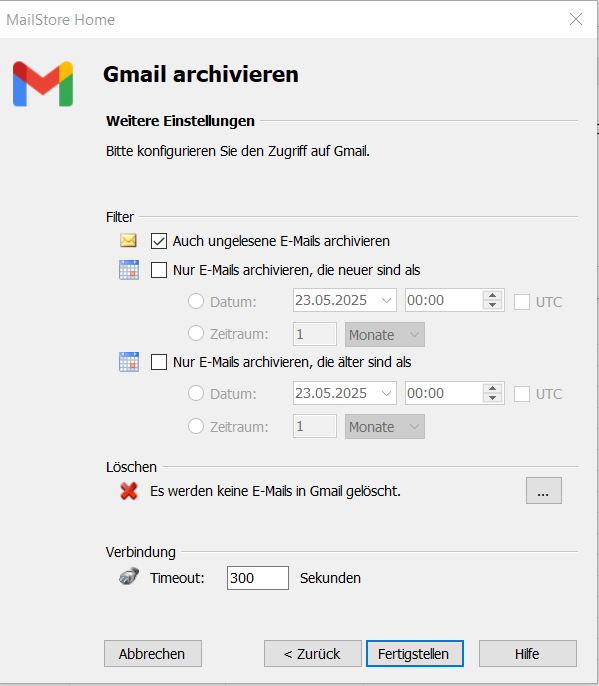The width and height of the screenshot is (599, 686).
Task: Select the Datum radio under 'neuer sind als'
Action: pyautogui.click(x=196, y=301)
